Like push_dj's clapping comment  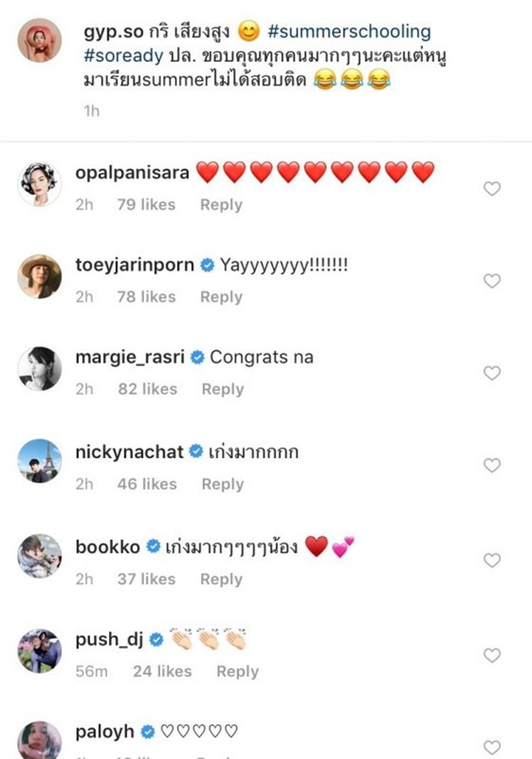(492, 655)
